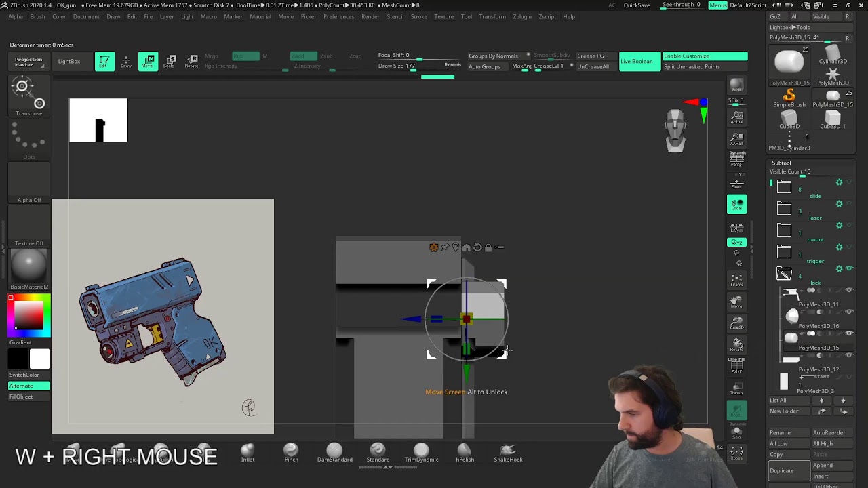The height and width of the screenshot is (488, 868).
Task: Select the SnakeHook brush
Action: coord(508,453)
